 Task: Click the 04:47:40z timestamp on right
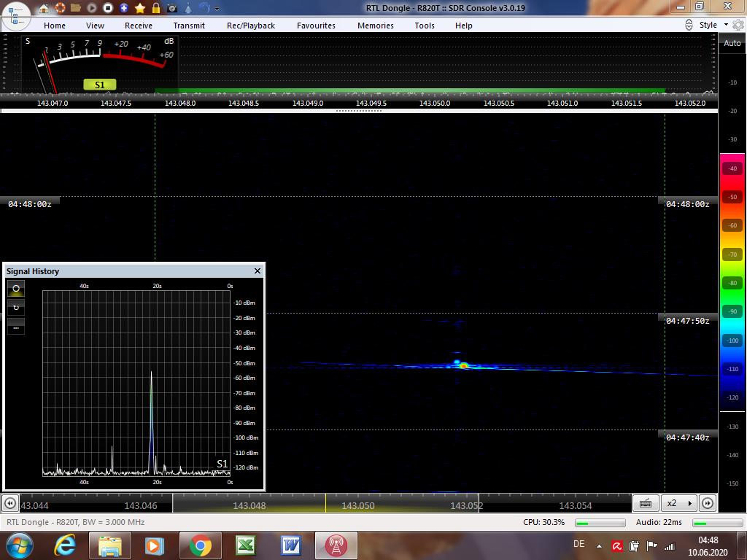687,437
